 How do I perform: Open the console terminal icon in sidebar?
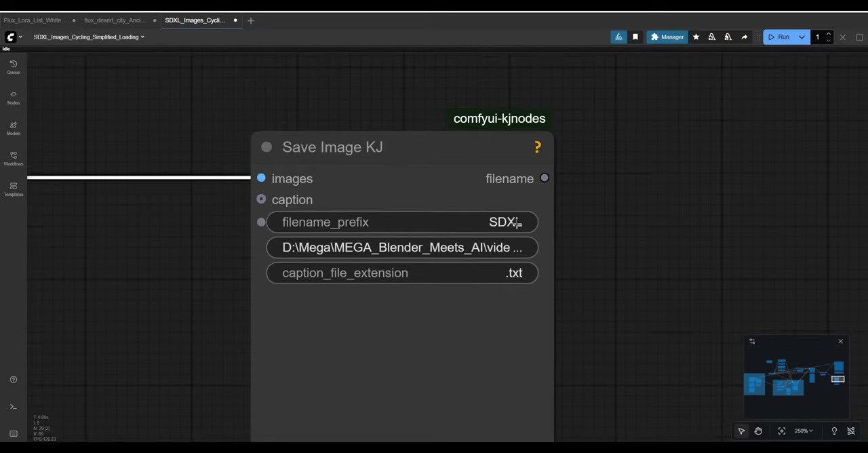[13, 407]
